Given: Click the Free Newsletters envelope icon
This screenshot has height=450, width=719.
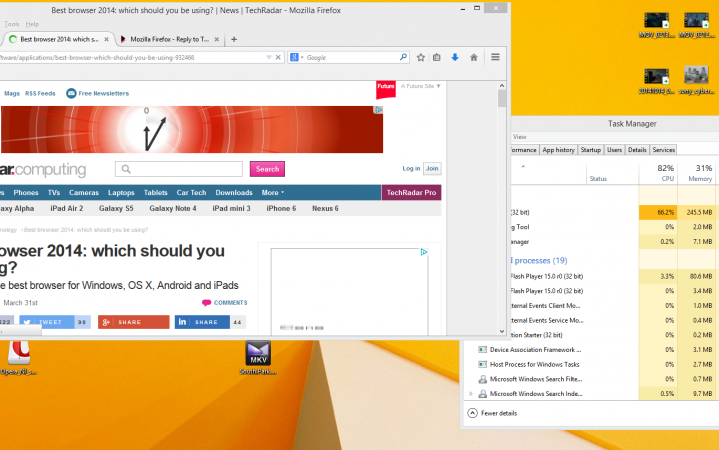Looking at the screenshot, I should [x=71, y=93].
